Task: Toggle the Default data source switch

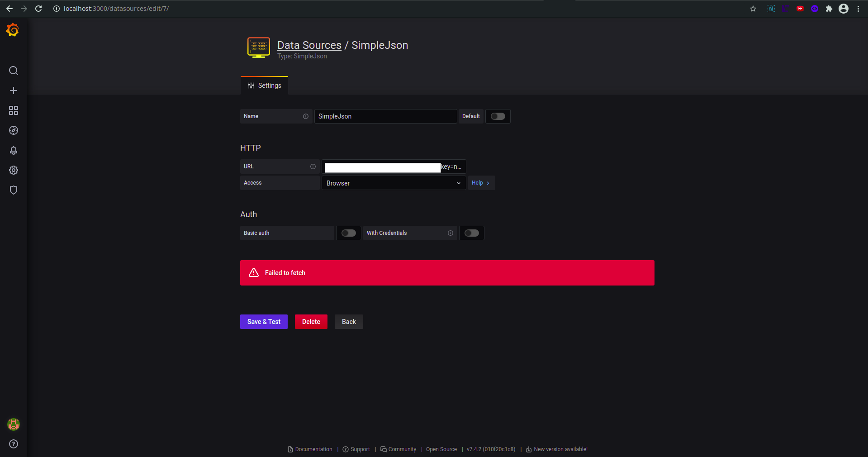Action: [498, 116]
